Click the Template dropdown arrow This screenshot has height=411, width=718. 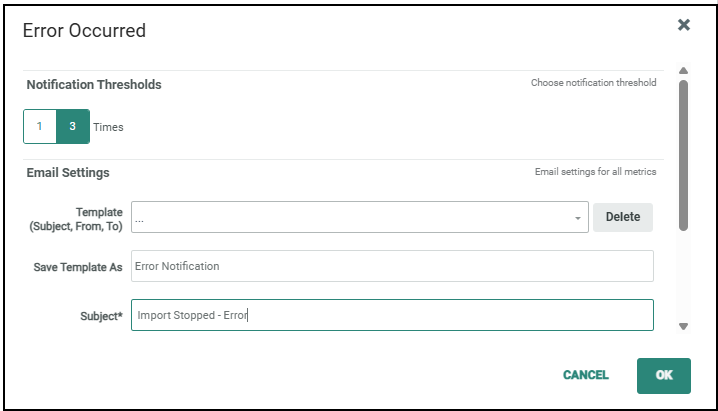click(x=578, y=218)
